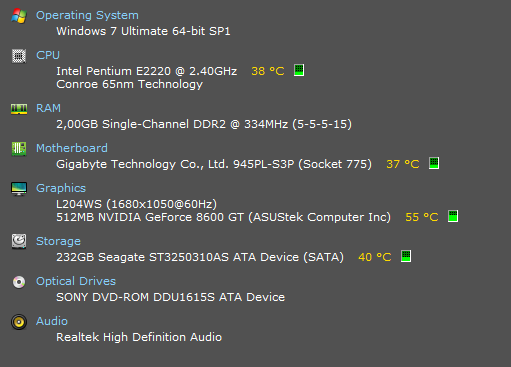Screen dimensions: 511x367
Task: Click the green indicator next to motherboard 37 °C
Action: click(434, 163)
